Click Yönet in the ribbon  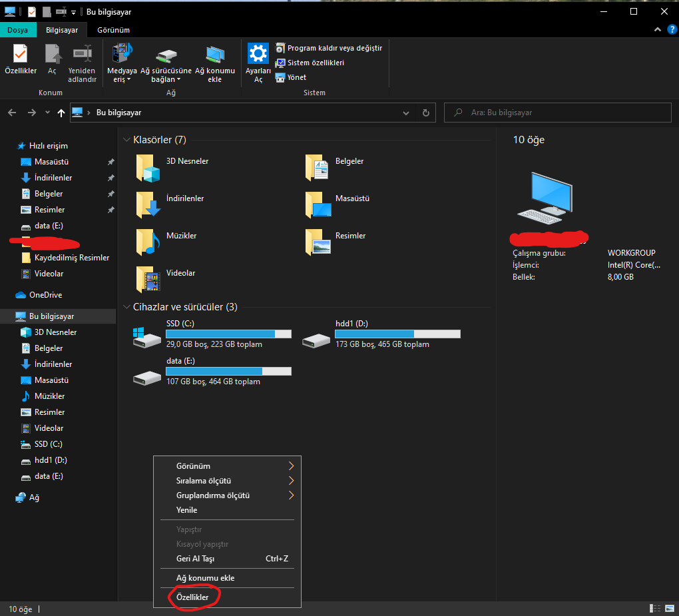[x=291, y=77]
